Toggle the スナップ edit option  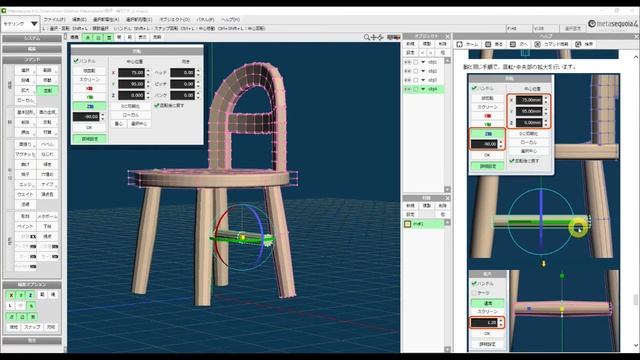[x=32, y=327]
